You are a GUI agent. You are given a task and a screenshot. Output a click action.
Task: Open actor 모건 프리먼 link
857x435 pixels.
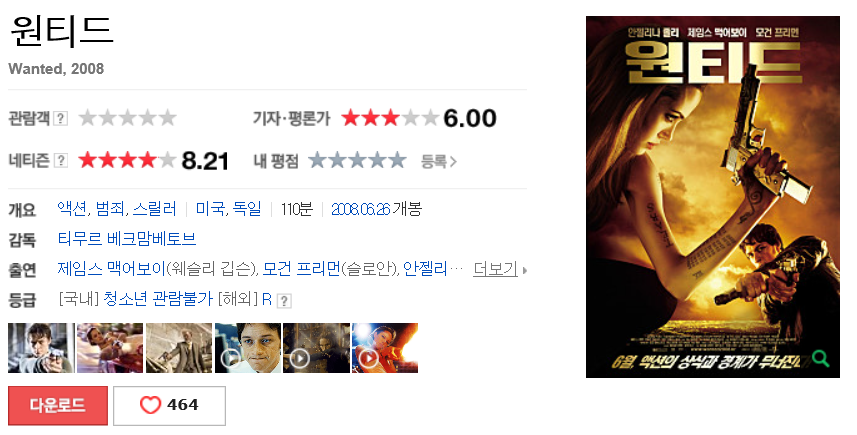pyautogui.click(x=302, y=268)
